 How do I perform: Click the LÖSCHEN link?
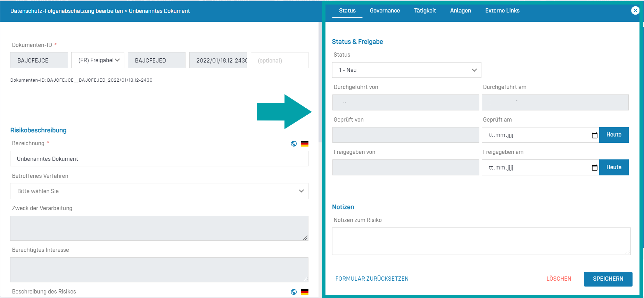(559, 279)
